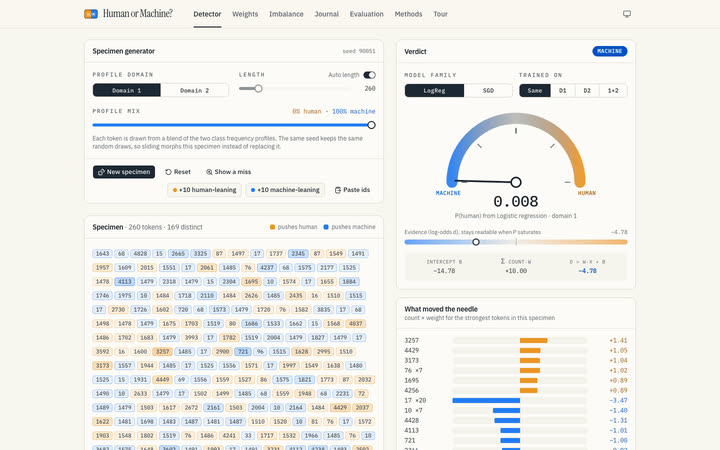Screen dimensions: 720x450
Task: Switch to the Weights tab
Action: point(245,14)
